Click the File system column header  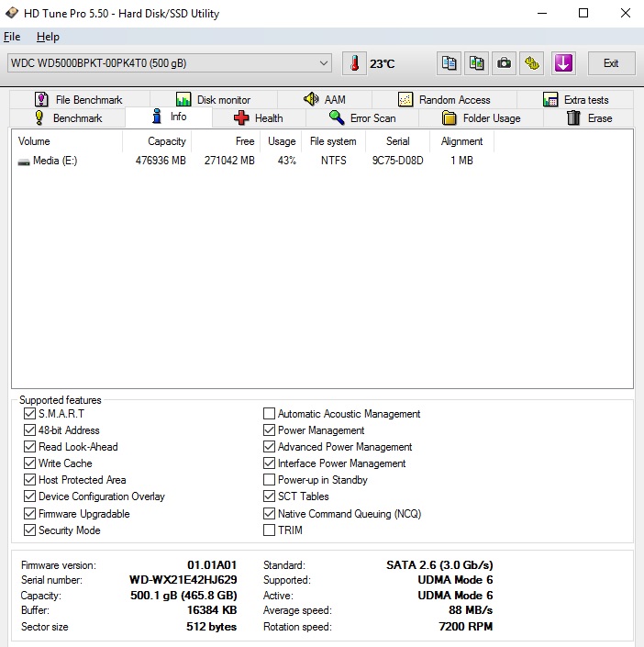(333, 141)
